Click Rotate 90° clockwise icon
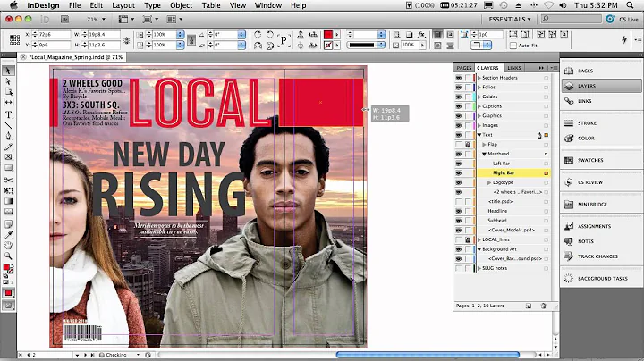Viewport: 644px width, 361px height. click(258, 35)
